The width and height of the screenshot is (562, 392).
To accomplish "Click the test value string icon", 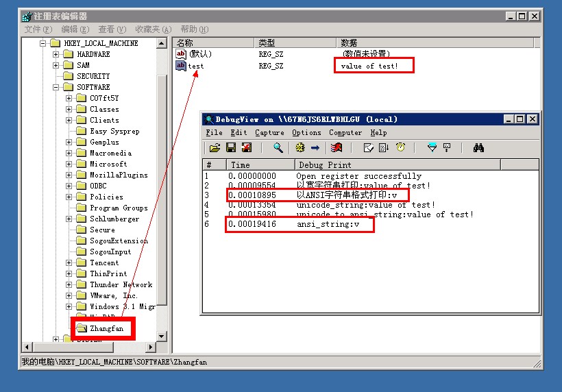I will [181, 66].
